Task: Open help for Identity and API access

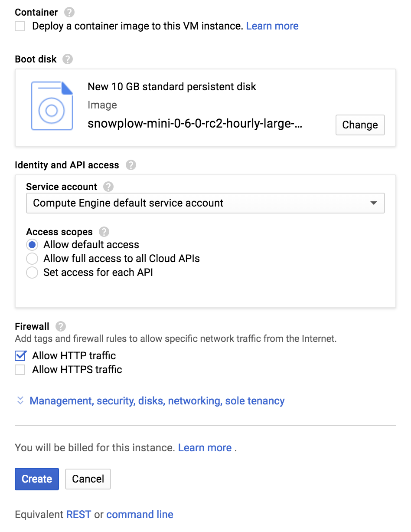Action: click(x=130, y=165)
